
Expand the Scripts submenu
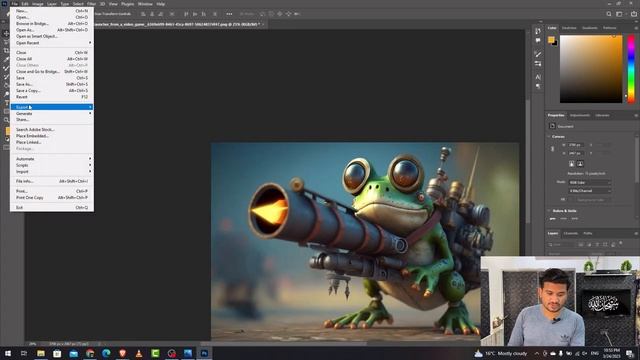tap(52, 165)
